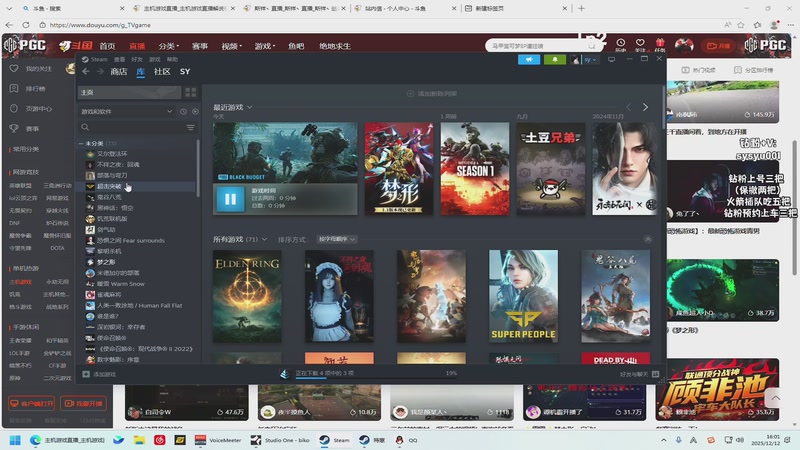Open the 土豆兄弟 game cover
This screenshot has width=800, height=450.
pyautogui.click(x=551, y=168)
